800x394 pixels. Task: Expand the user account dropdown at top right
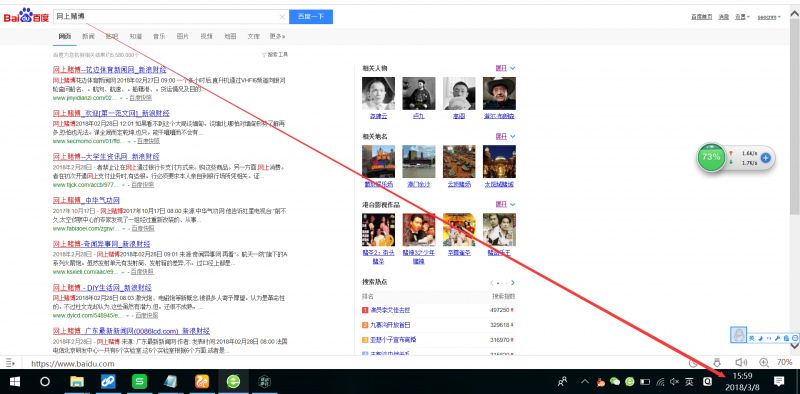768,17
